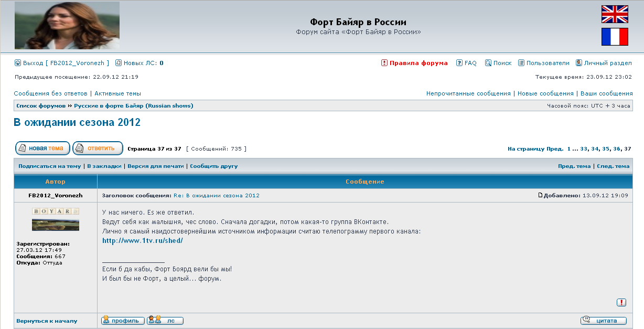This screenshot has width=644, height=329.
Task: Open the Пользователи members link
Action: pos(548,63)
